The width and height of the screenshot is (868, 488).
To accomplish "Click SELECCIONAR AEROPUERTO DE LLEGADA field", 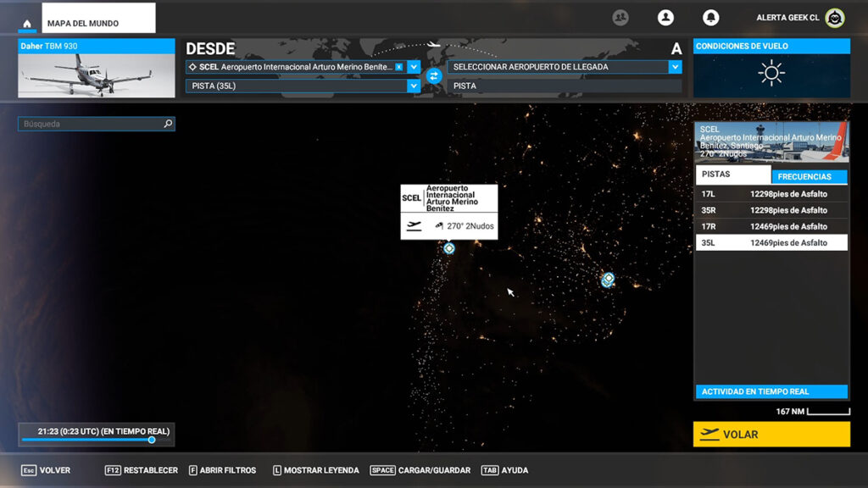I will click(x=558, y=67).
